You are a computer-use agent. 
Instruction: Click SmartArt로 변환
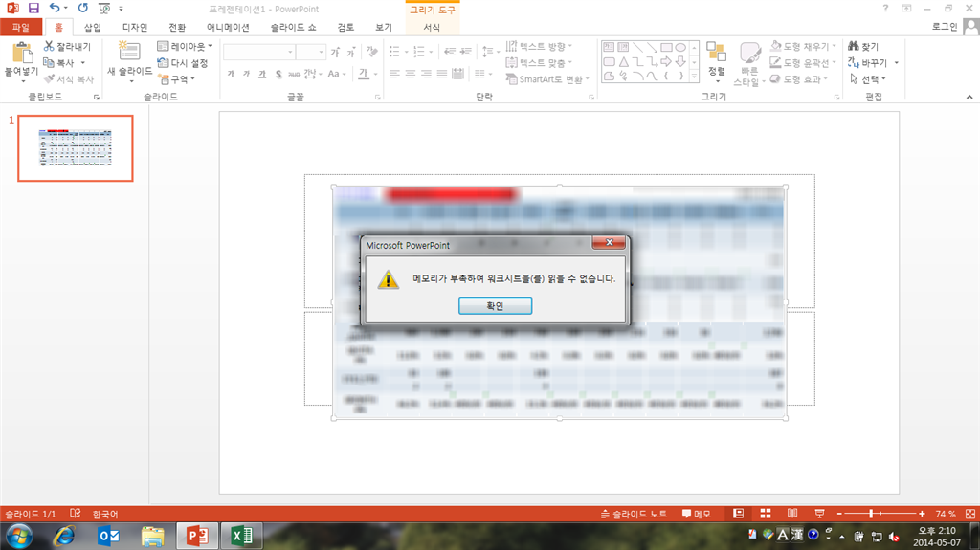(x=547, y=79)
